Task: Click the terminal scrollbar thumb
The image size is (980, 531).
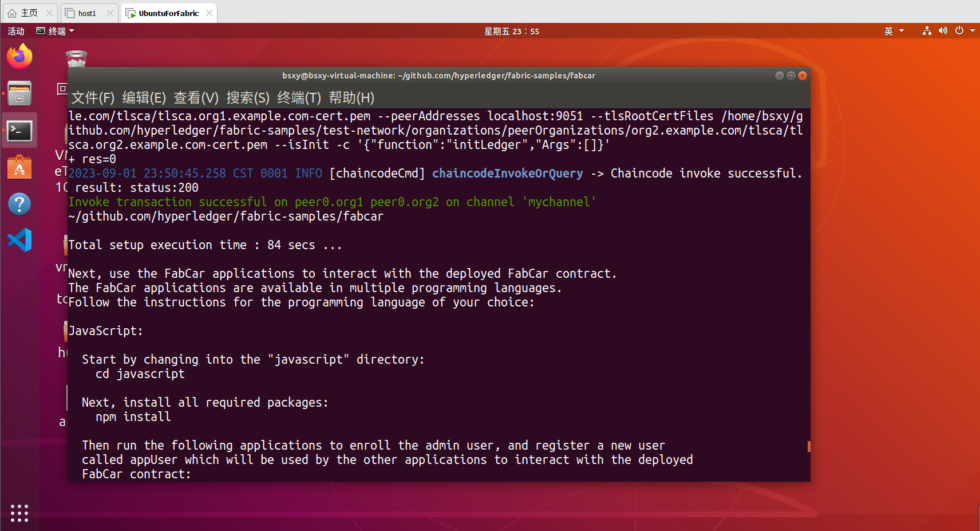Action: [x=809, y=446]
